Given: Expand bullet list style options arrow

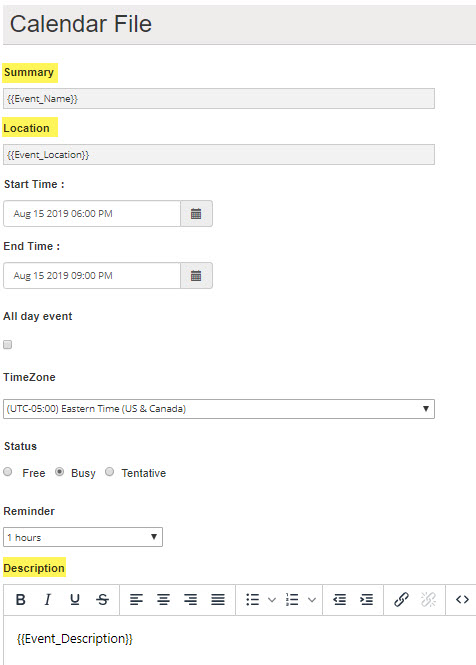Looking at the screenshot, I should point(272,599).
